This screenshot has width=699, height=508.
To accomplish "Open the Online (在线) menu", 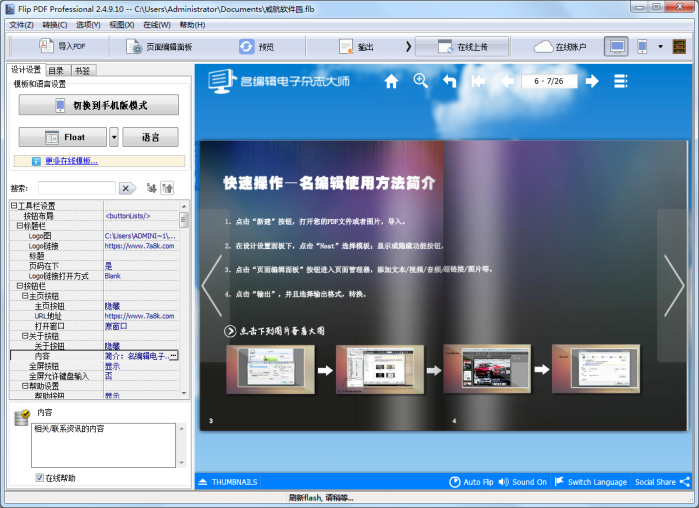I will coord(157,25).
